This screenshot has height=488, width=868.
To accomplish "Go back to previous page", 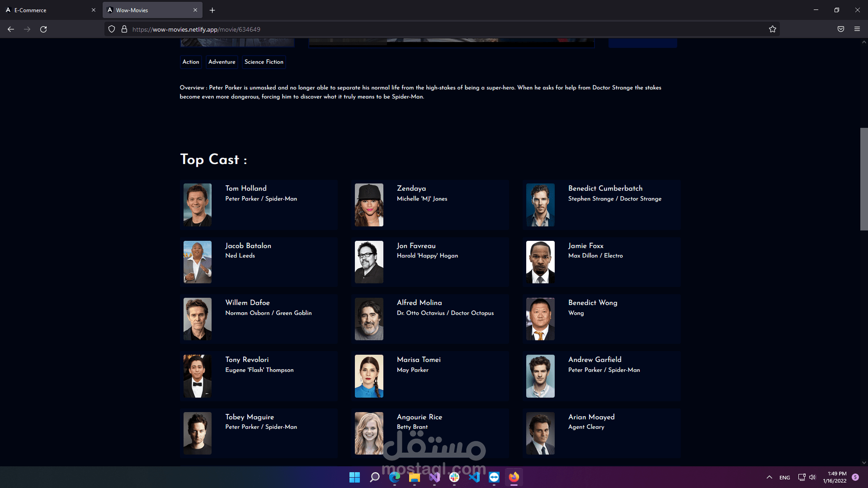I will coord(11,29).
